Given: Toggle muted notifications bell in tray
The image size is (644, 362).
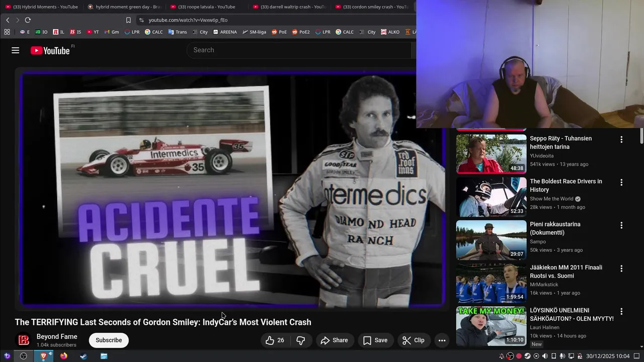Looking at the screenshot, I should coord(502,356).
